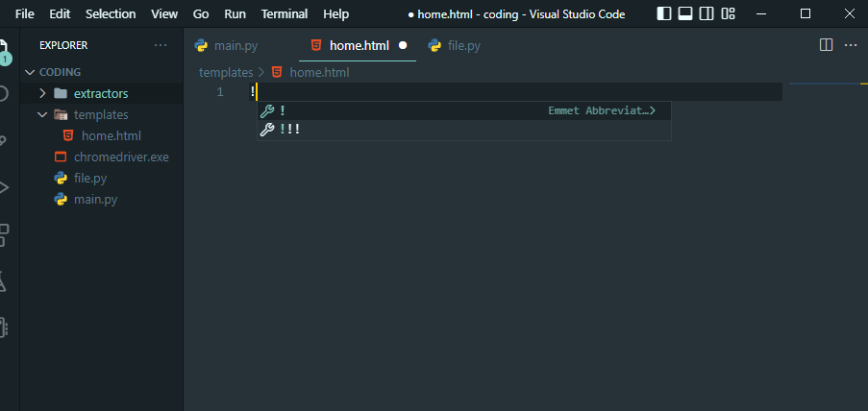Open the Source Control activity bar icon
Image resolution: width=868 pixels, height=411 pixels.
point(3,140)
